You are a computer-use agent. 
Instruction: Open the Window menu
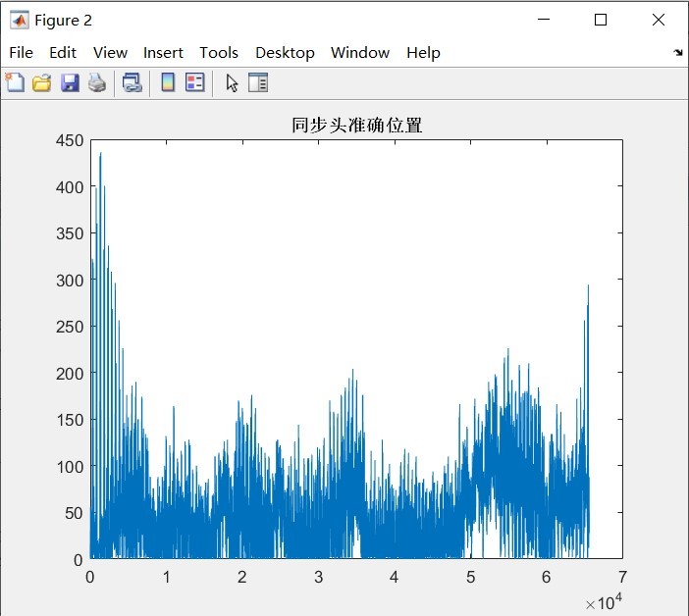click(x=360, y=53)
